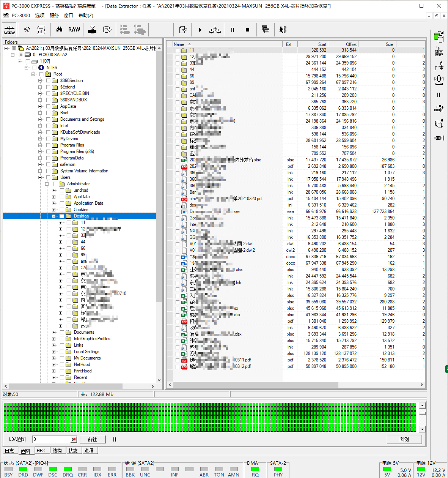Click the LBA位图 input field
This screenshot has width=448, height=478.
point(54,439)
